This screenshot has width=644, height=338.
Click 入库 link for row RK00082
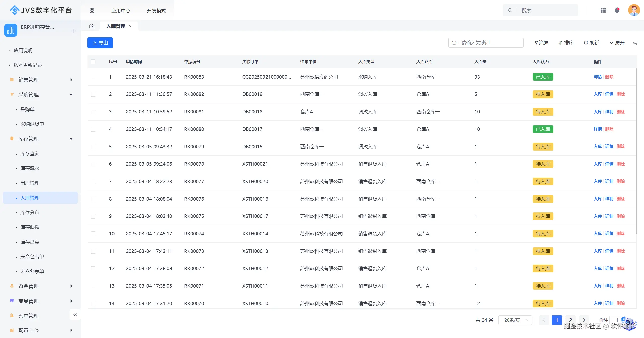pos(598,94)
